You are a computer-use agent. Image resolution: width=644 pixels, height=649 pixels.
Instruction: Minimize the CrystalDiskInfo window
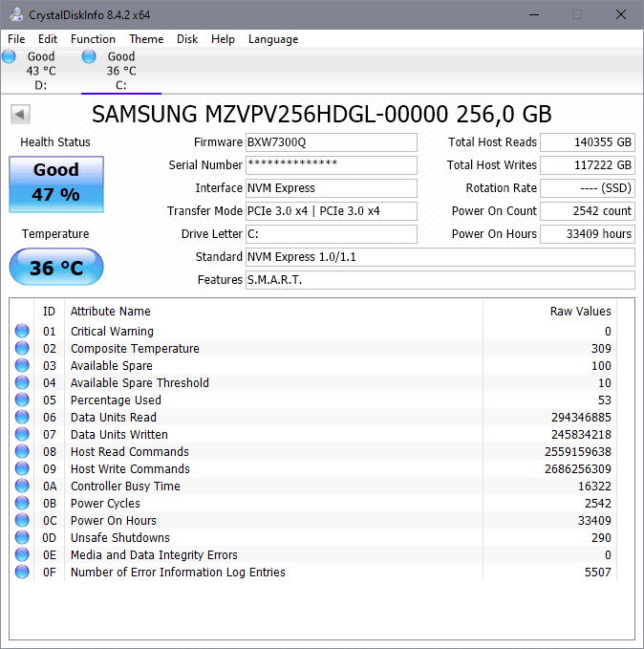tap(534, 14)
